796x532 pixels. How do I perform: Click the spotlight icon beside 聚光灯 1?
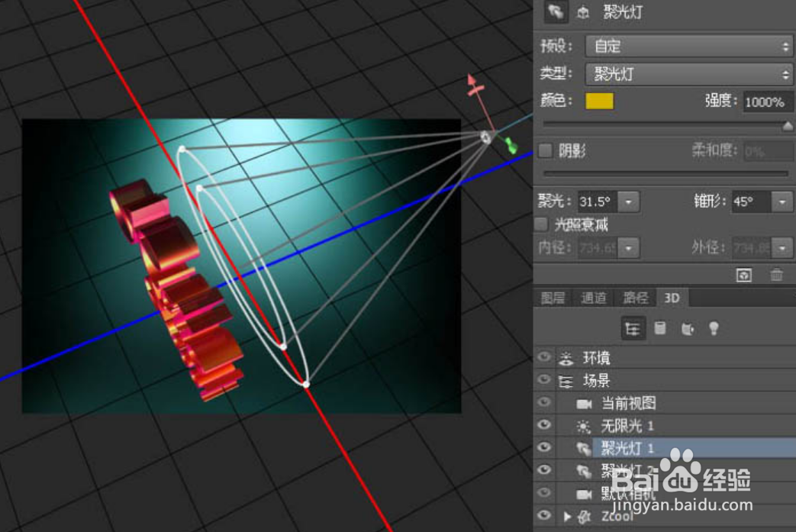[x=583, y=448]
